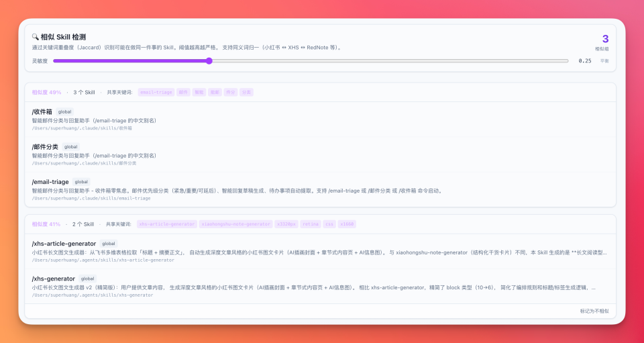Click 共享关键词 label in the 41% group
Viewport: 644px width, 343px height.
point(118,224)
